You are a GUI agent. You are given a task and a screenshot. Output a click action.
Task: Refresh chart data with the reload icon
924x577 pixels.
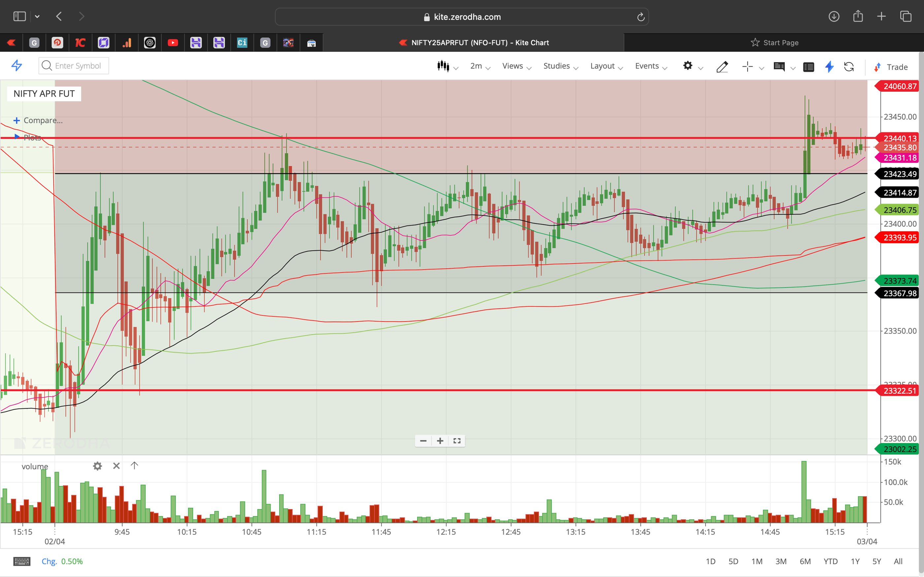(849, 67)
